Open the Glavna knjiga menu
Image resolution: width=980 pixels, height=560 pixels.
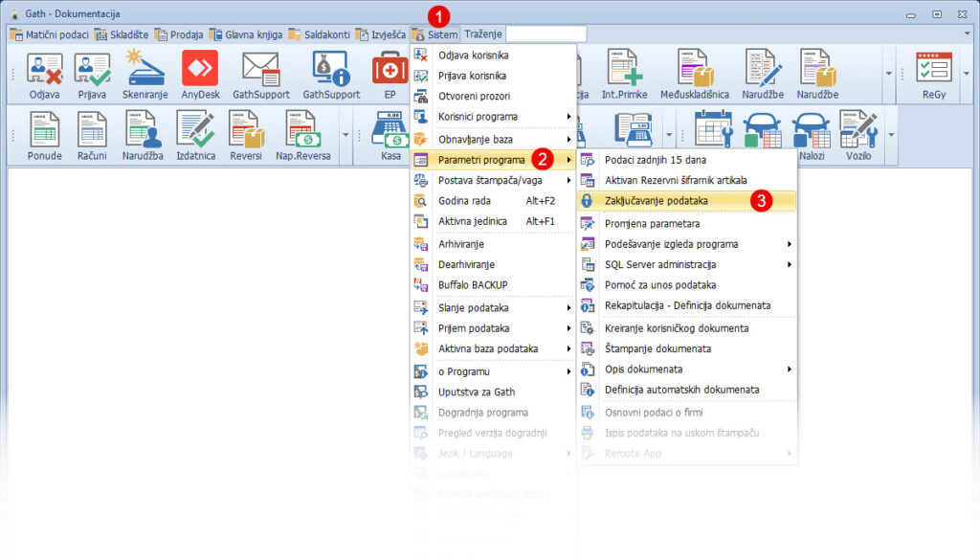coord(251,34)
